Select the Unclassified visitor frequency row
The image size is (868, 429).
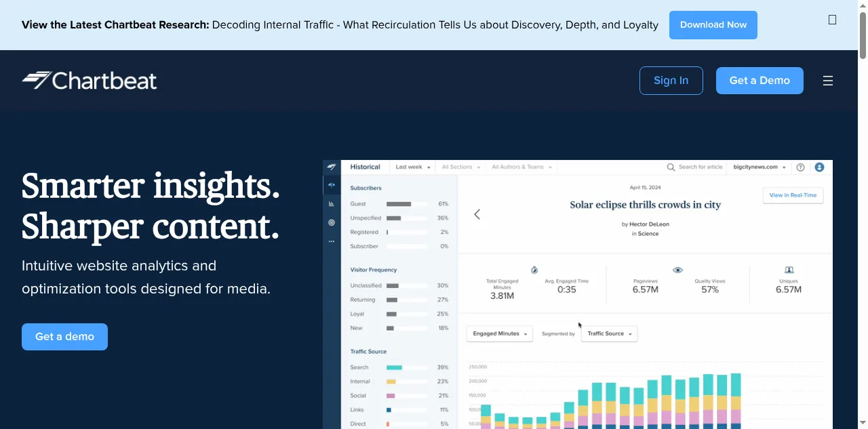point(399,285)
